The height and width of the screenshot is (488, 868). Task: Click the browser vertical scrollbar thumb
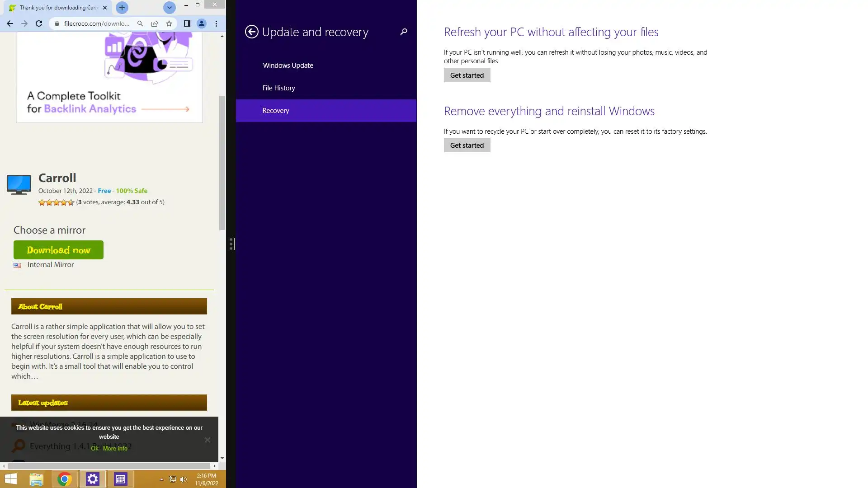click(x=222, y=163)
